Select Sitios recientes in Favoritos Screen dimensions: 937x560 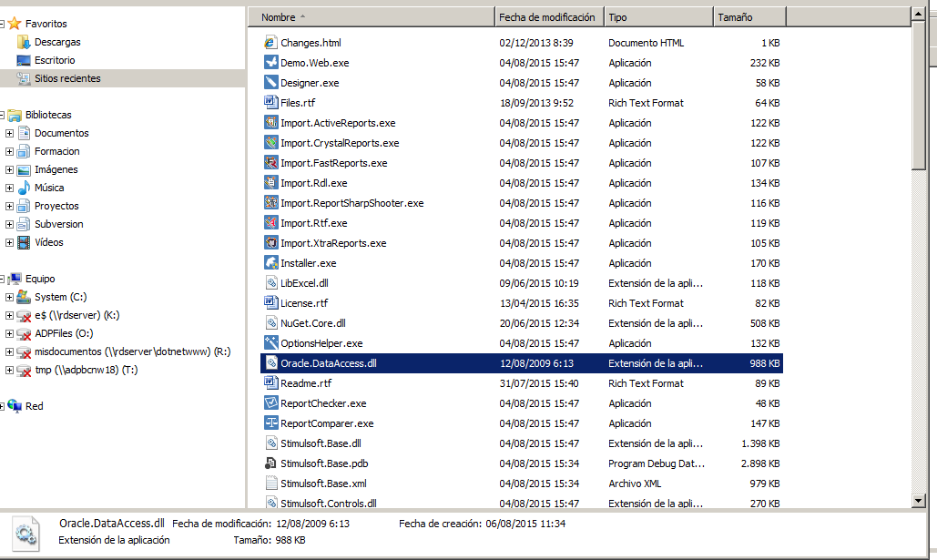(x=67, y=78)
